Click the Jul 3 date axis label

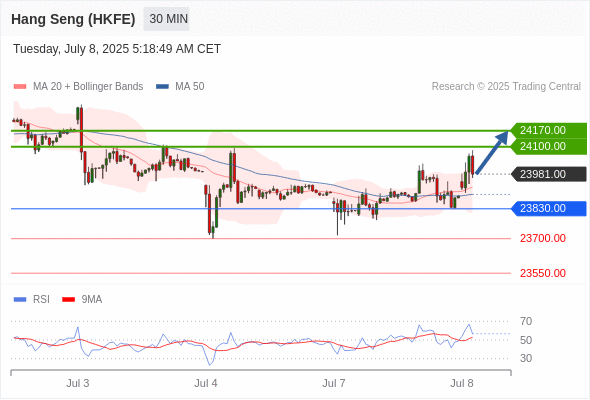tap(78, 383)
